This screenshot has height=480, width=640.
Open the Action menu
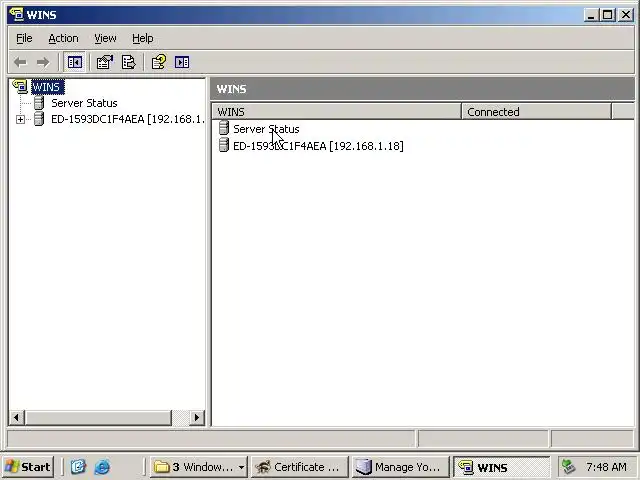tap(63, 38)
